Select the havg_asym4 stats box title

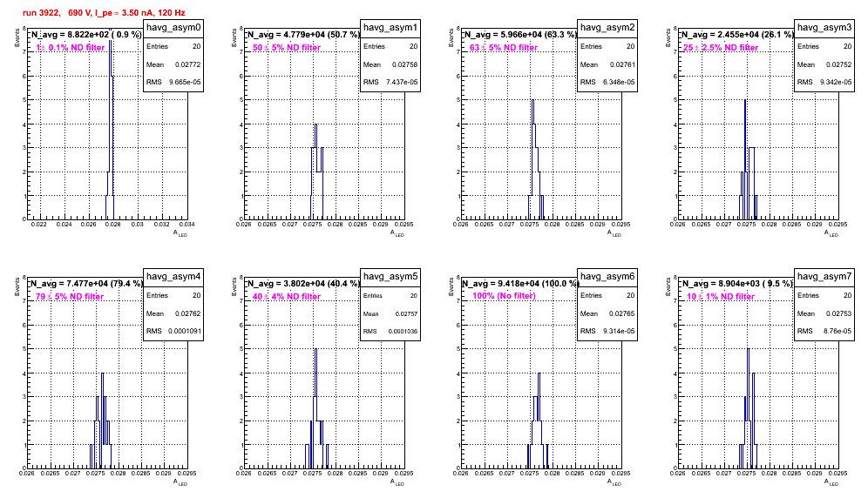[x=173, y=277]
